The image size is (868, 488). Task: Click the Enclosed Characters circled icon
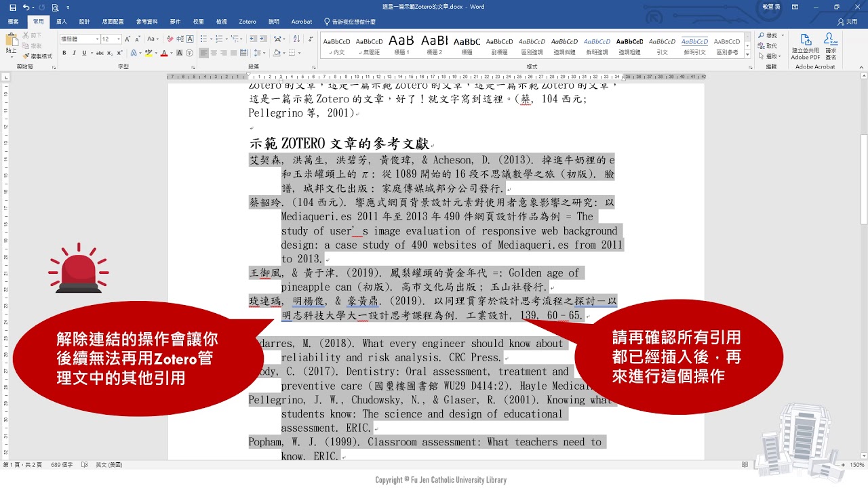tap(189, 53)
